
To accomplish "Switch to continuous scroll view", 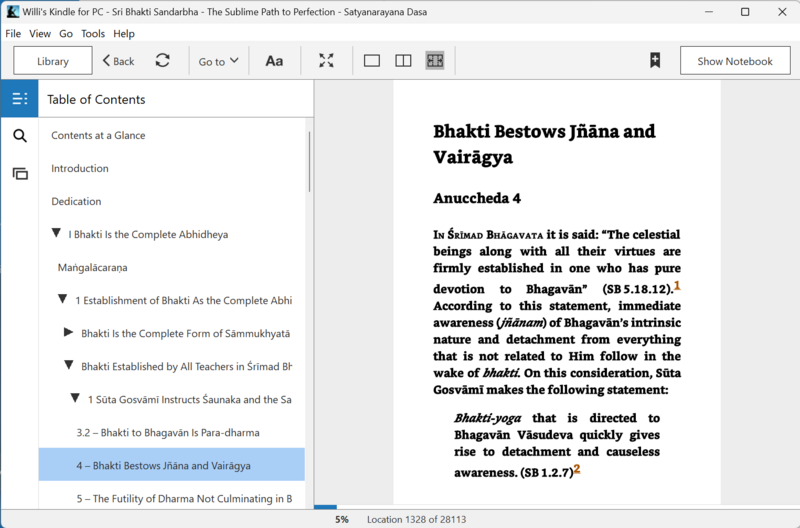I will pos(435,61).
